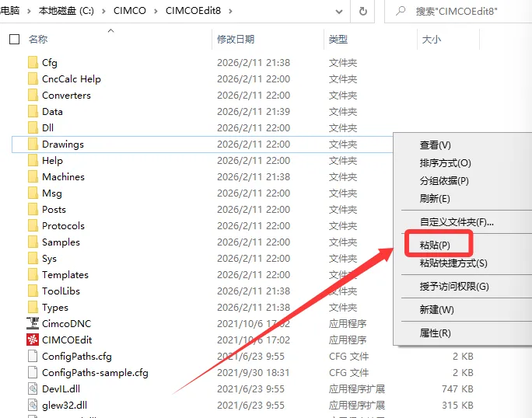
Task: Expand the chevron after 本地磁盘 (C:)
Action: pos(103,11)
